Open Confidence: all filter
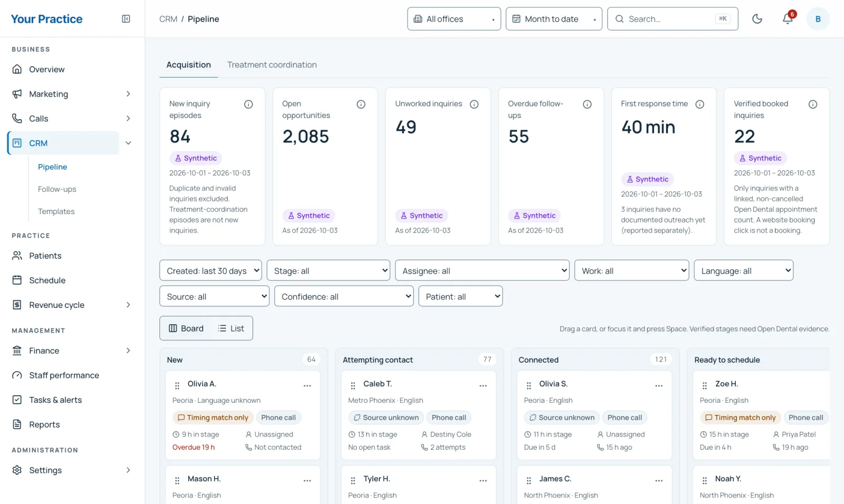Screen dimensions: 844x504 [x=344, y=296]
